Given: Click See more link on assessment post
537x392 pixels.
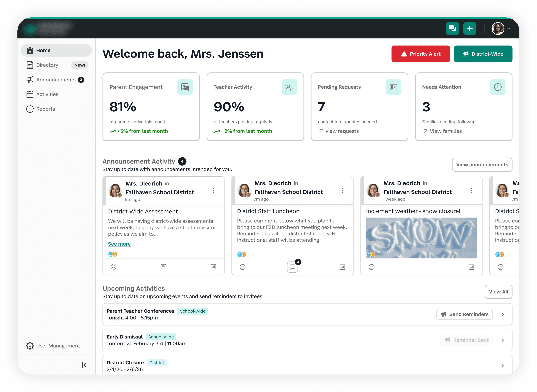Looking at the screenshot, I should [119, 244].
